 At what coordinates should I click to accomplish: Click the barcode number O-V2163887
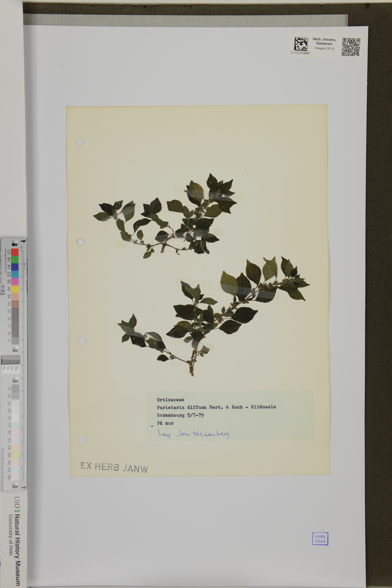coord(301,53)
